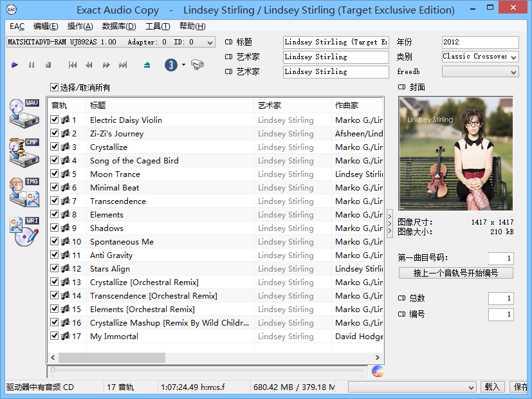The height and width of the screenshot is (399, 532).
Task: Uncheck track 6 Minimal Beat checkbox
Action: point(54,187)
